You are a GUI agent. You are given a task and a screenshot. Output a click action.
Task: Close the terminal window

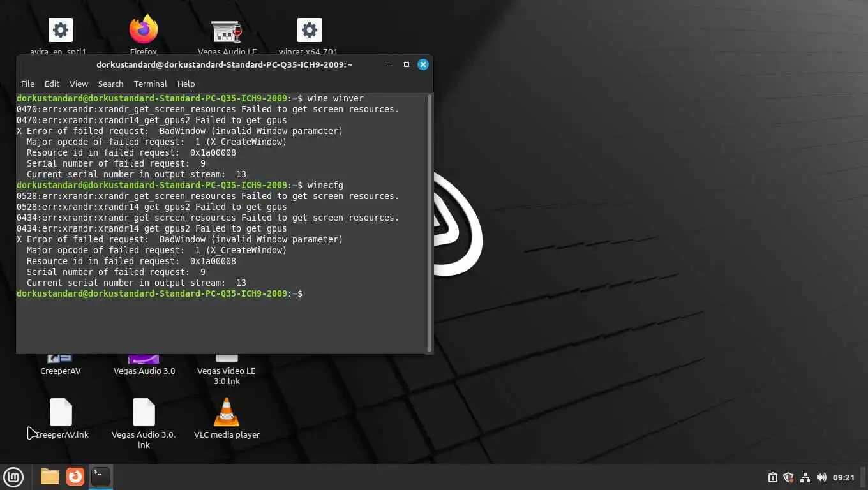(423, 64)
